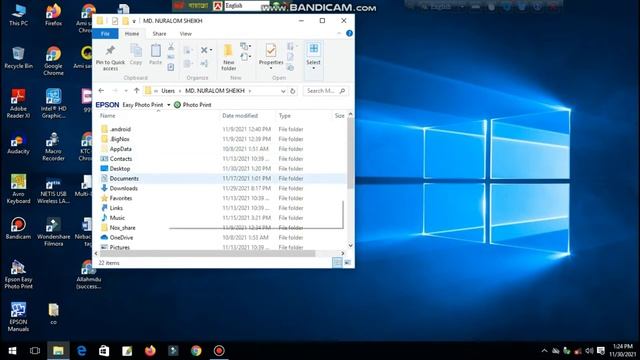
Task: Open the File menu tab
Action: click(105, 34)
